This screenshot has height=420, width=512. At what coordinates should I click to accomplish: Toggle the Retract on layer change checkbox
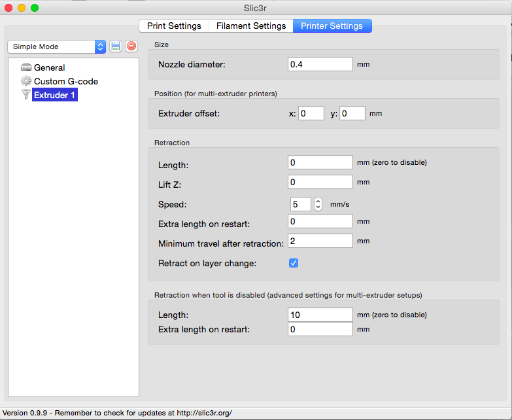point(293,263)
